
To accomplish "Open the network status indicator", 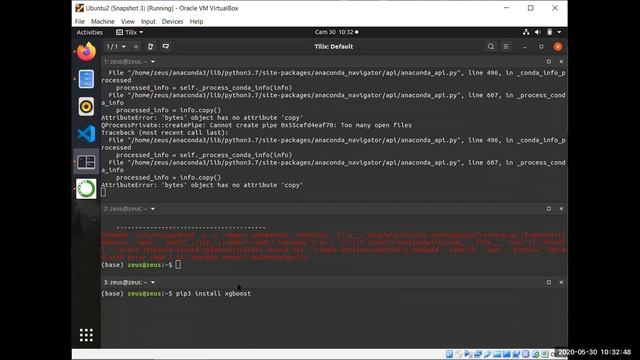I will [526, 32].
